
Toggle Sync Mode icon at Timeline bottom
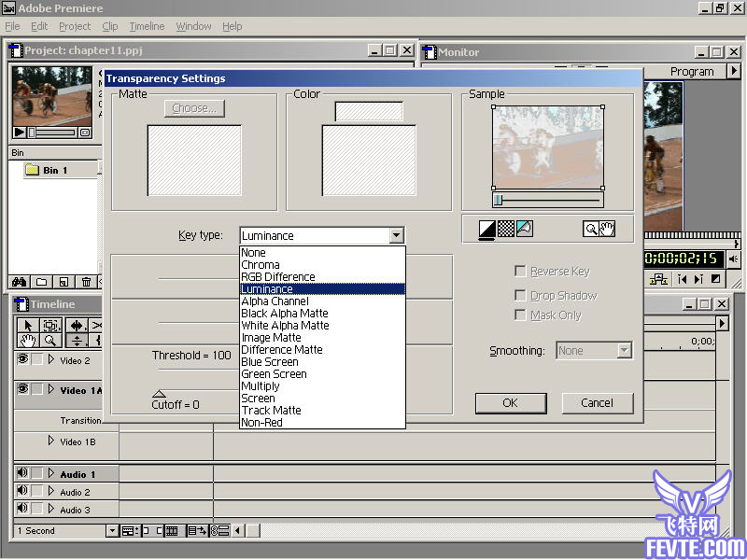pyautogui.click(x=219, y=530)
